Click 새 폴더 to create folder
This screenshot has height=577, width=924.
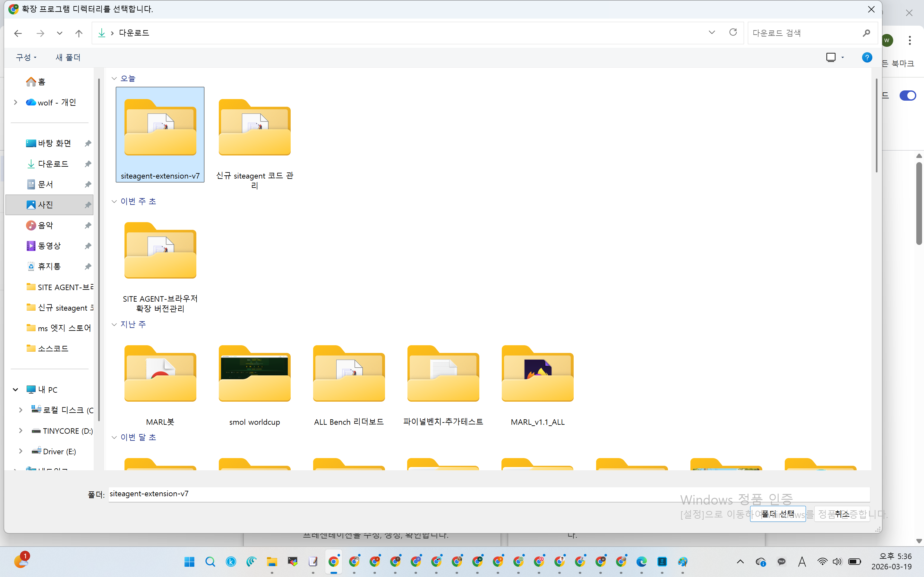tap(68, 57)
